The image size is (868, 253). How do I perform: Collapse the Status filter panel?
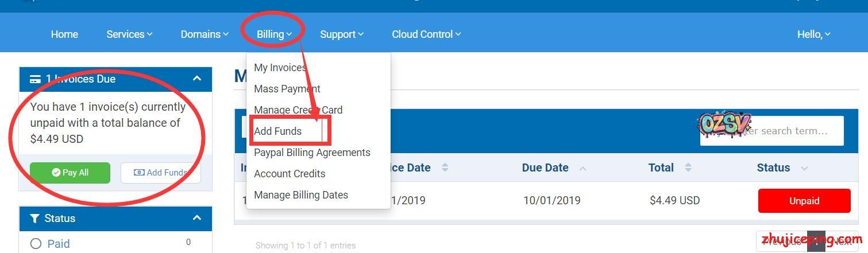pyautogui.click(x=197, y=218)
